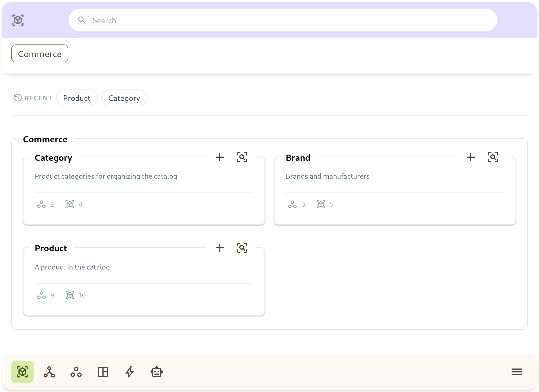Image resolution: width=539 pixels, height=392 pixels.
Task: Select the Category recent chip
Action: click(x=124, y=98)
